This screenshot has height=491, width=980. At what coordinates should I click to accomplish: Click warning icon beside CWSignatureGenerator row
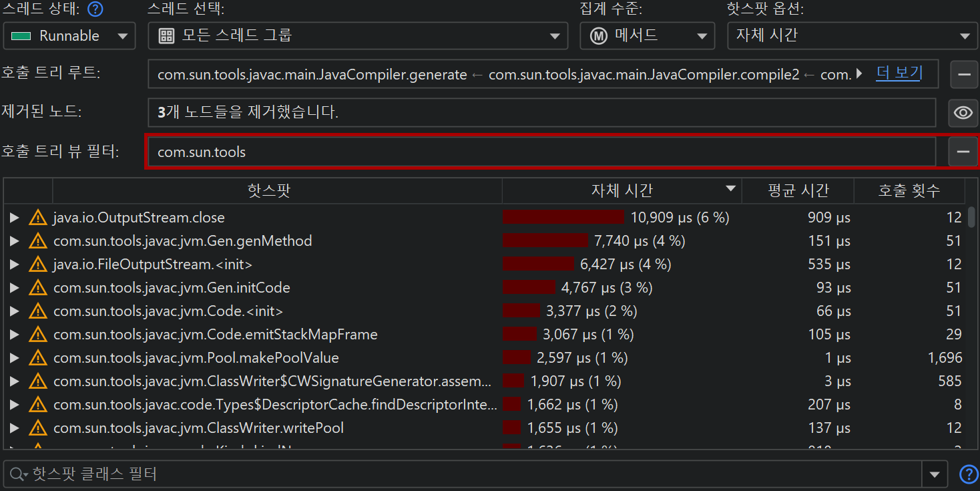coord(38,381)
